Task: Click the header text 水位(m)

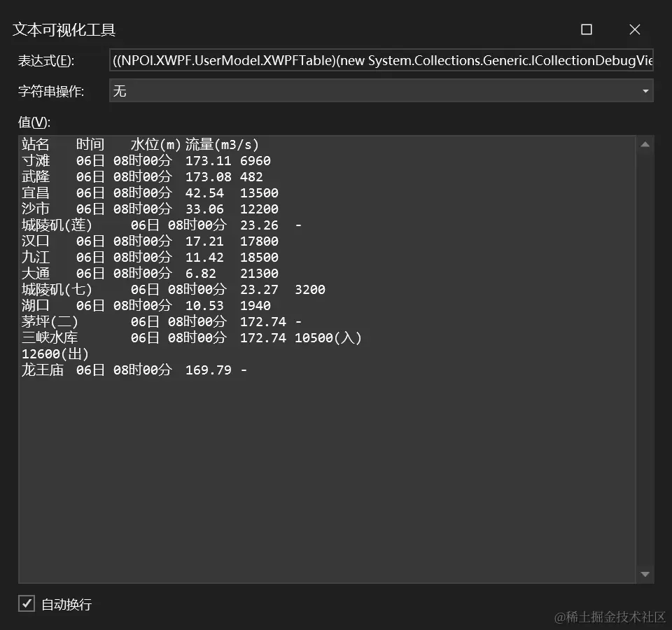Action: [x=156, y=145]
